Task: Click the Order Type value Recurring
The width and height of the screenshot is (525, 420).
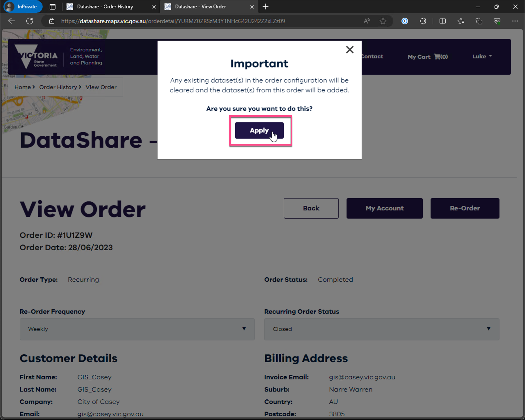Action: coord(84,280)
